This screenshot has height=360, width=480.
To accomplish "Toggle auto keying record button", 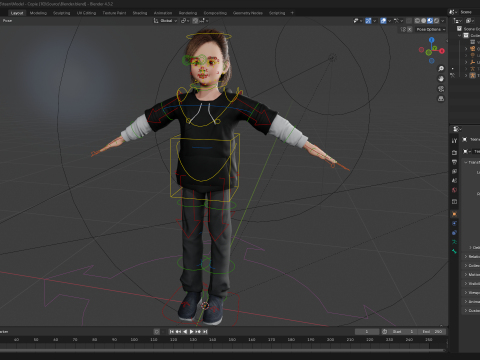I will (157, 332).
